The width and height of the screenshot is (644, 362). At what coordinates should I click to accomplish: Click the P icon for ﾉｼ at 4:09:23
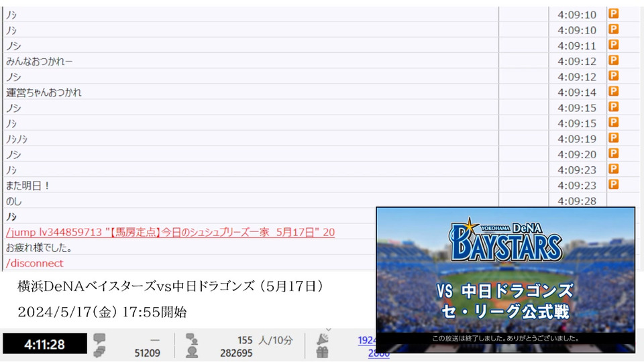(614, 169)
